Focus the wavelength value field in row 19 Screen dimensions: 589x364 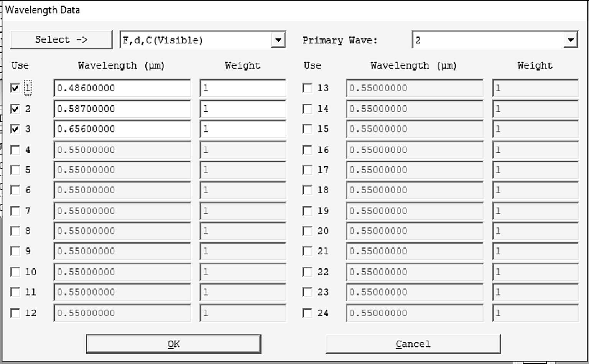pyautogui.click(x=415, y=211)
